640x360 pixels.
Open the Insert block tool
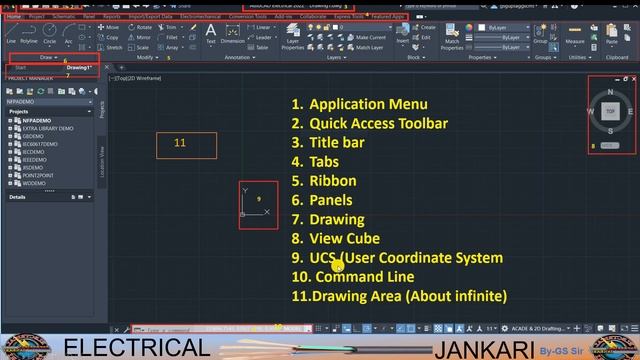click(x=402, y=33)
